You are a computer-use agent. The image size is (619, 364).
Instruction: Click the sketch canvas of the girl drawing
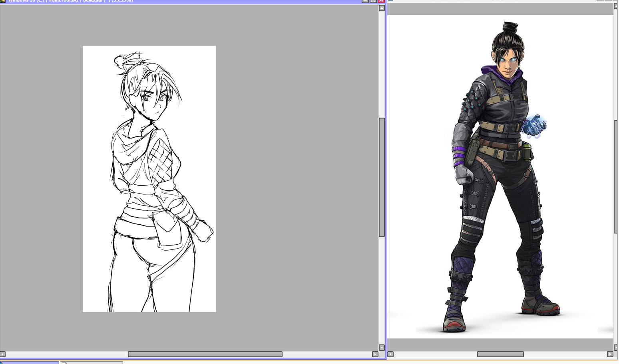(x=149, y=179)
